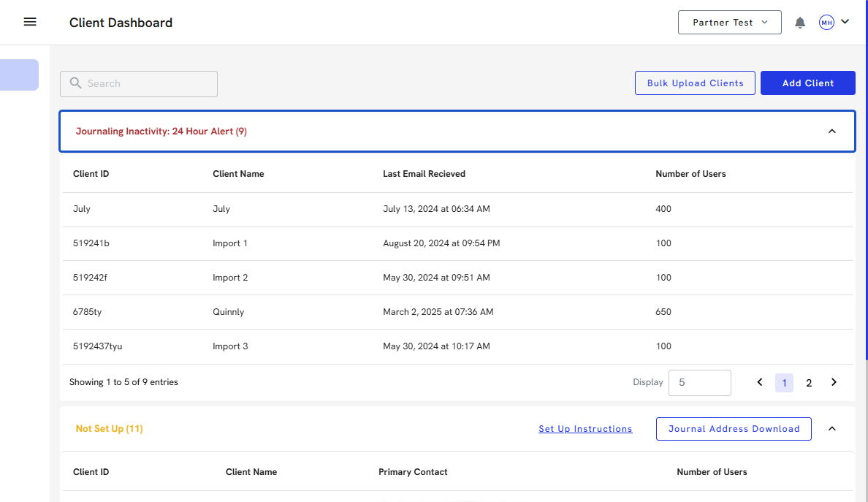Screen dimensions: 868x502
Task: Select the highlighted sidebar item
Action: click(x=19, y=75)
